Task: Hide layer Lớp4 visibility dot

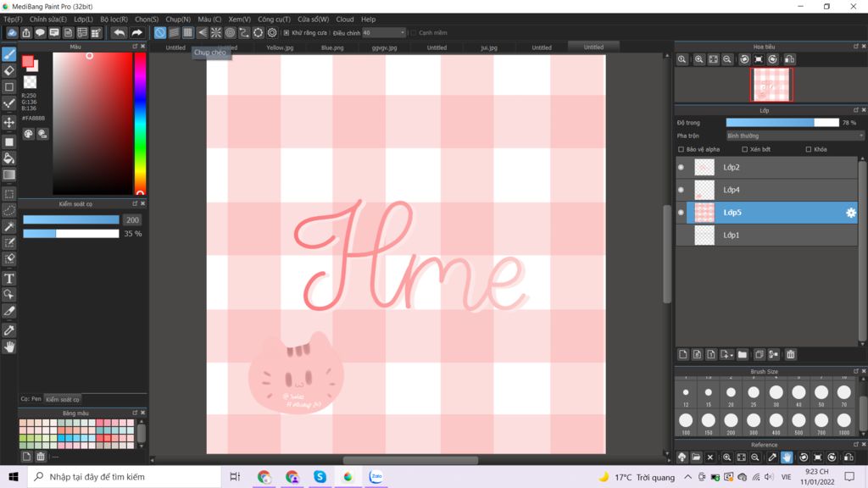Action: tap(681, 190)
